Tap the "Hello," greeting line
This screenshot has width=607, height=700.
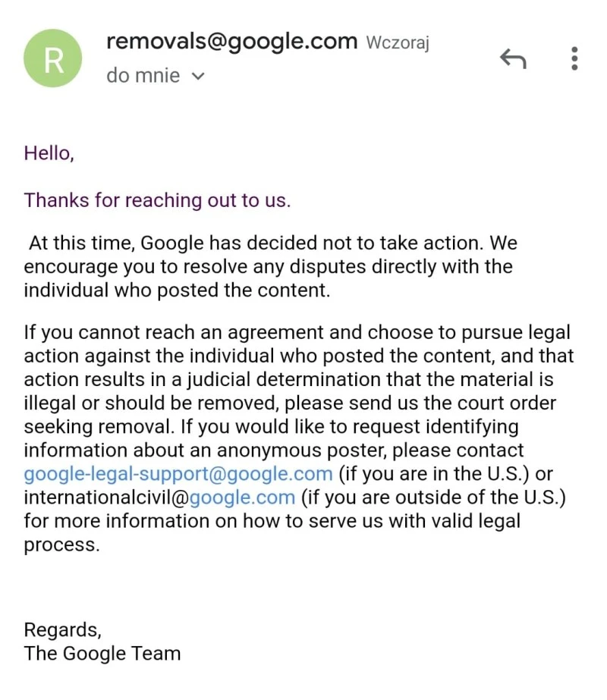click(49, 153)
